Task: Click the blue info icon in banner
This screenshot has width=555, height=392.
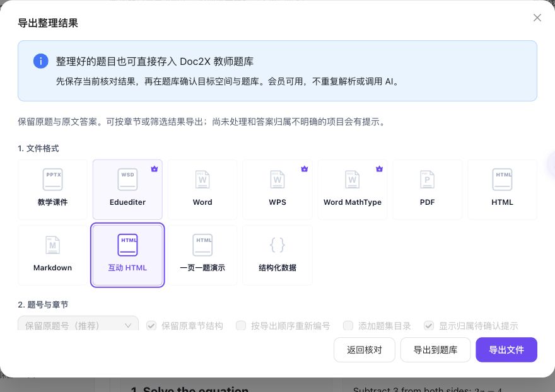Action: click(41, 61)
